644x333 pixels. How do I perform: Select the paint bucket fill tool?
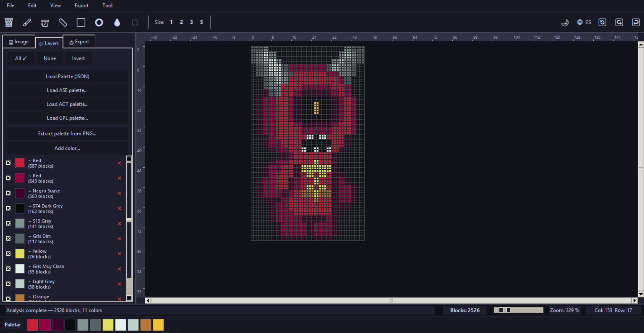[45, 22]
